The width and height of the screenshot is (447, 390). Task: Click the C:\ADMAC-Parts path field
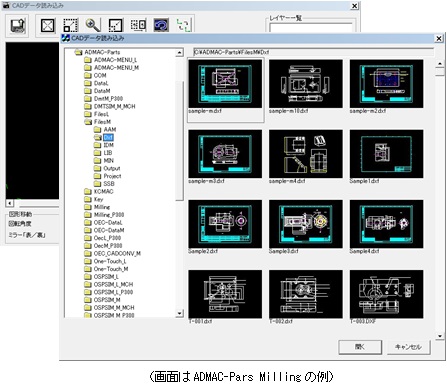coord(313,52)
